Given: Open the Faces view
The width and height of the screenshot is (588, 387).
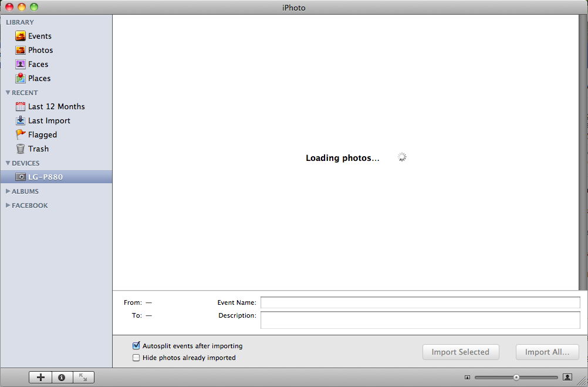Looking at the screenshot, I should (x=38, y=65).
